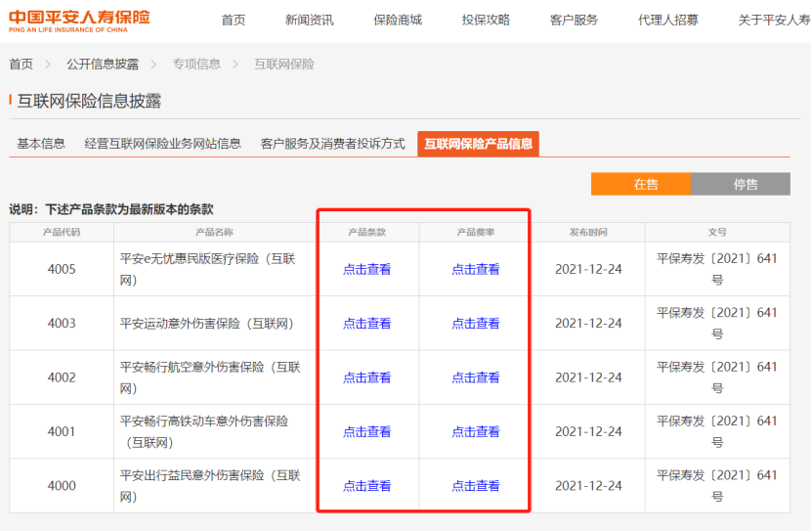Click product code 4000 cell
Image resolution: width=812 pixels, height=532 pixels.
(x=62, y=486)
